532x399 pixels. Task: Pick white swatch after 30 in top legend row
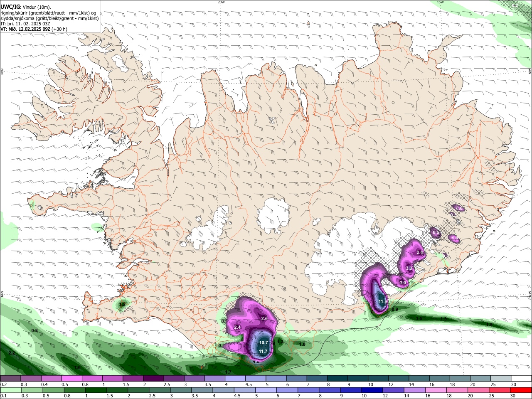pyautogui.click(x=521, y=378)
